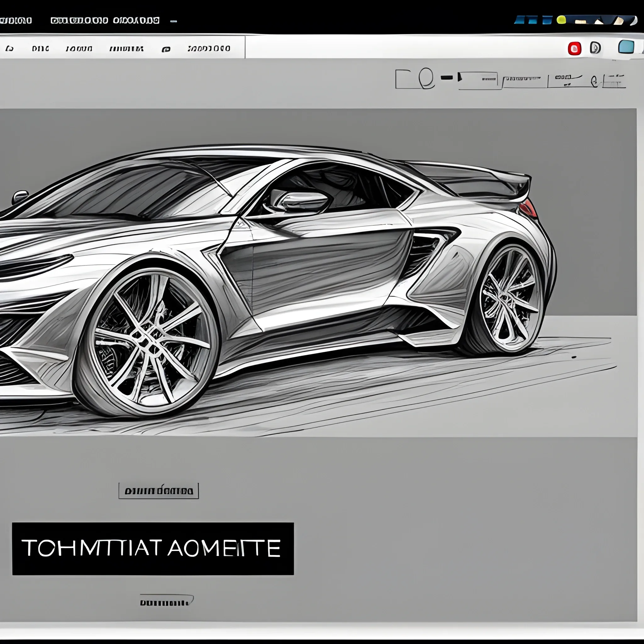Click the window title text in the black bar
Screen dimensions: 644x644
[x=105, y=21]
